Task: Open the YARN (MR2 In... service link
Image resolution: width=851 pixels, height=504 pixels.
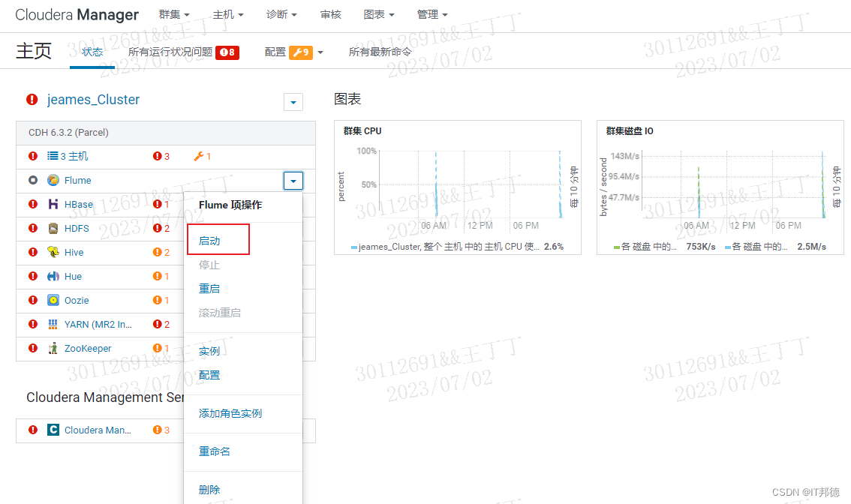Action: pos(98,324)
